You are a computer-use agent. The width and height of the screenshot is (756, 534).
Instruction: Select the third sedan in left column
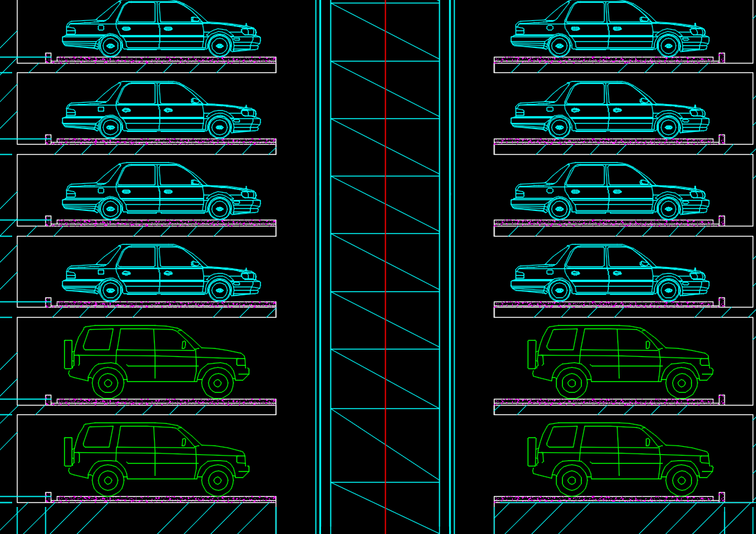point(161,191)
